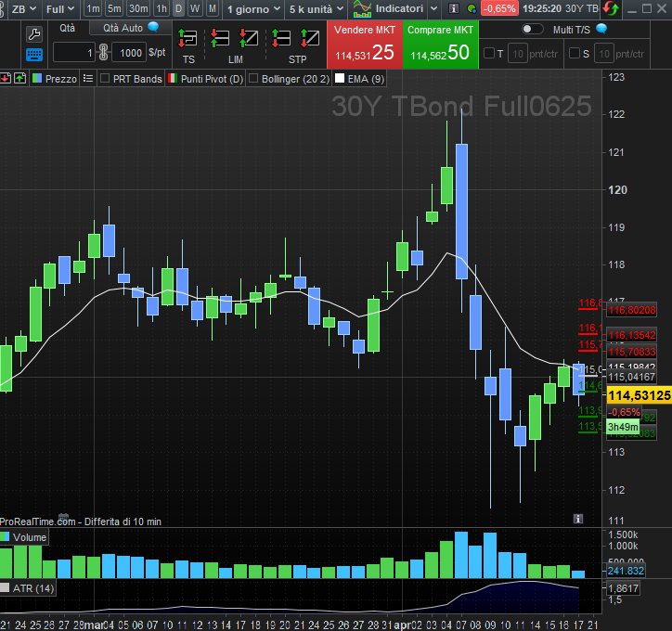The width and height of the screenshot is (672, 631).
Task: Switch to the 1h timeframe
Action: pyautogui.click(x=162, y=9)
